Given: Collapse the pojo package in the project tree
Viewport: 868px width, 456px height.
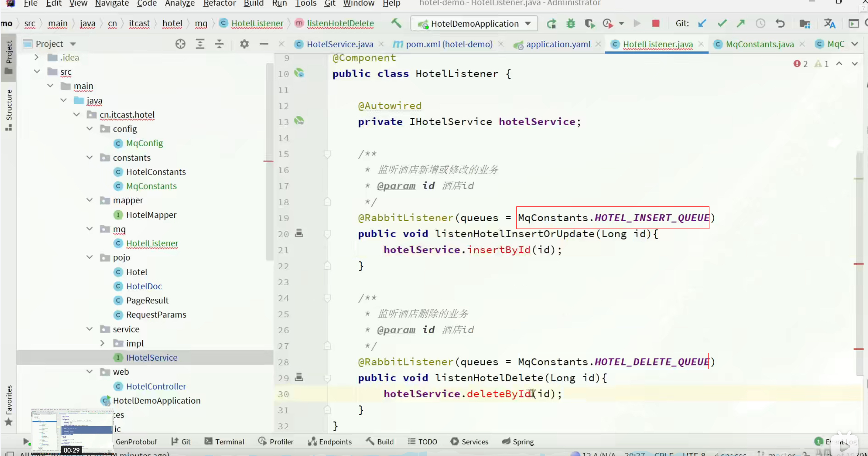Looking at the screenshot, I should [89, 258].
